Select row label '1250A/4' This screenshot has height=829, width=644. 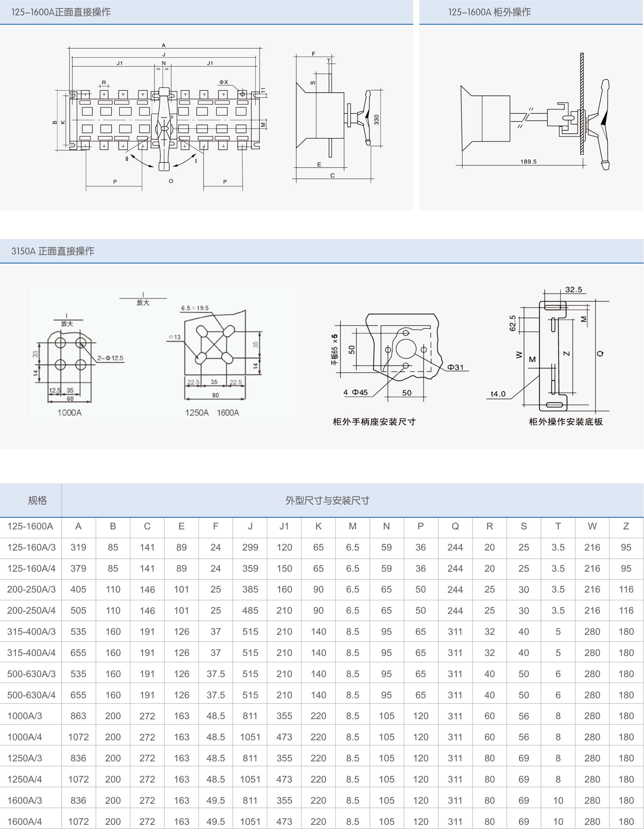coord(25,779)
